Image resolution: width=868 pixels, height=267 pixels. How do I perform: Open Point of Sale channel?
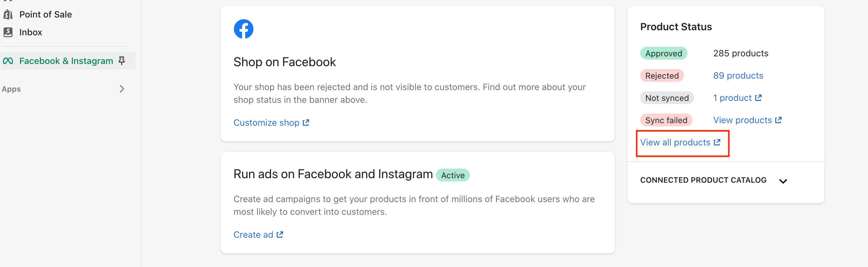tap(45, 15)
